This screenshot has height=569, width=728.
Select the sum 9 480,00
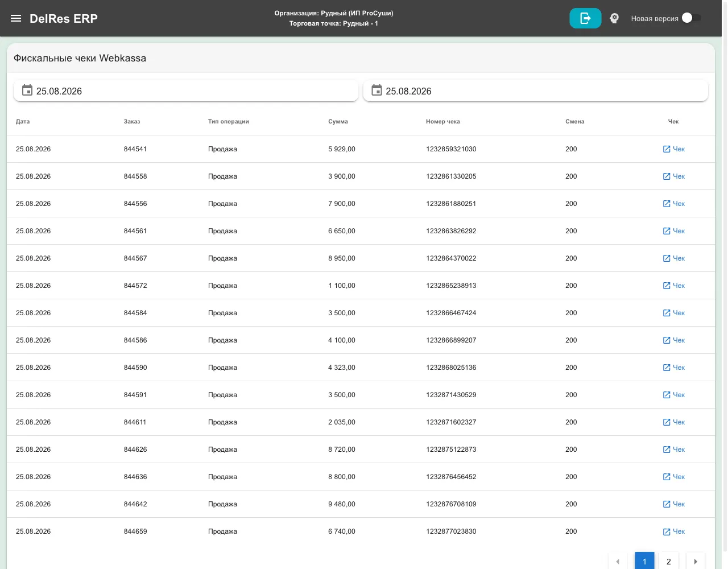pyautogui.click(x=342, y=504)
